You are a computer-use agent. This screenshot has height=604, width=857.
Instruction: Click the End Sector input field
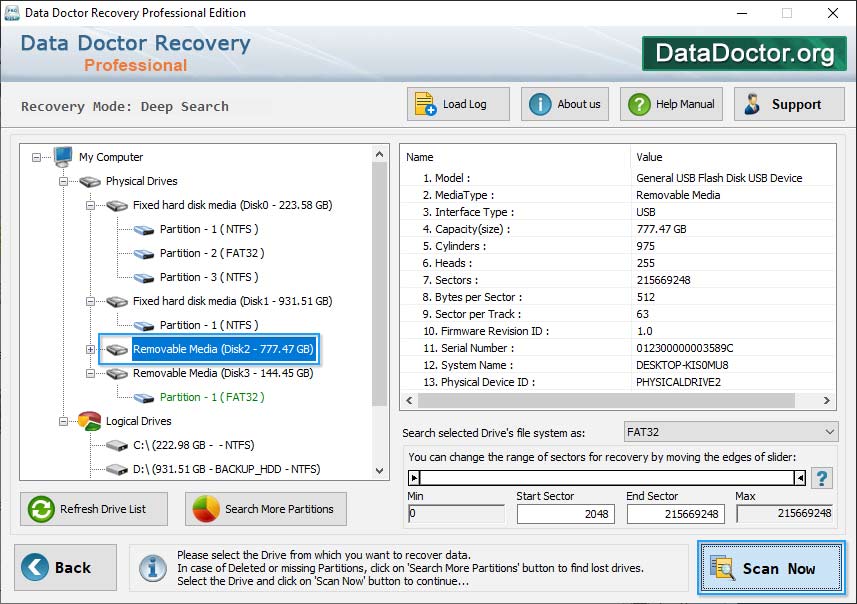point(676,514)
